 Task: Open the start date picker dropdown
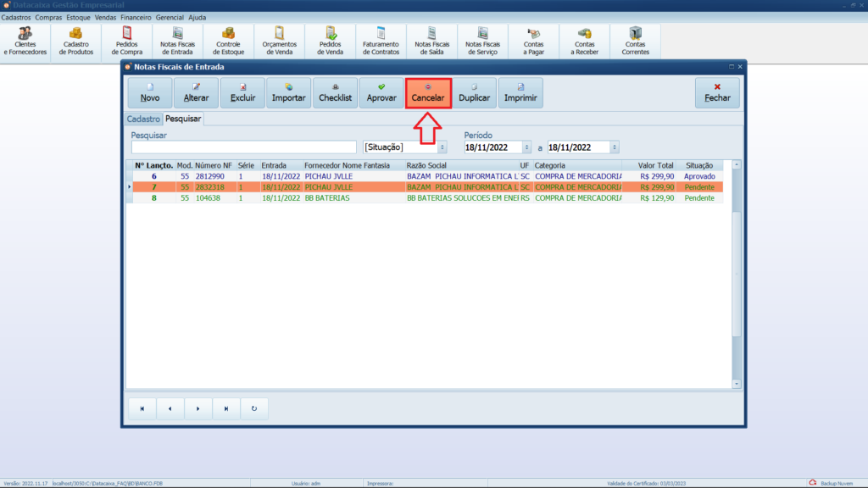pyautogui.click(x=526, y=147)
